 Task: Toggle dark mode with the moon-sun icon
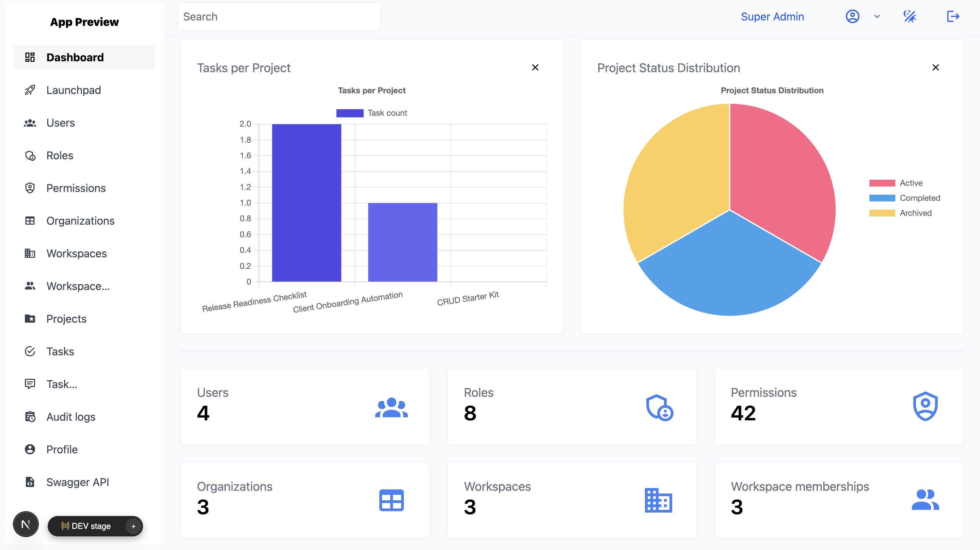(910, 16)
